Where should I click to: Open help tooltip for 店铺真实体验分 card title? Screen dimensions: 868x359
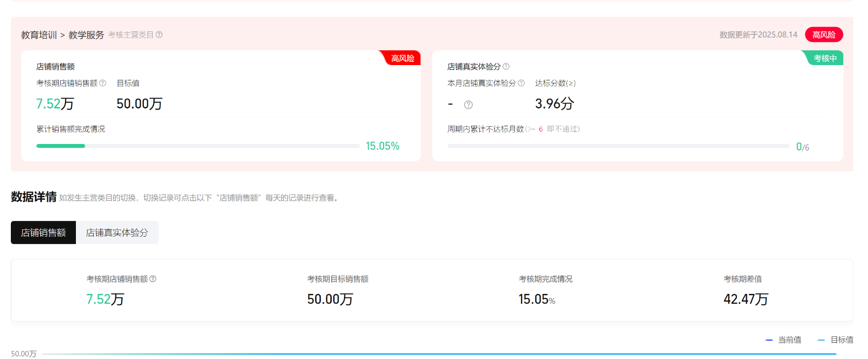tap(506, 66)
